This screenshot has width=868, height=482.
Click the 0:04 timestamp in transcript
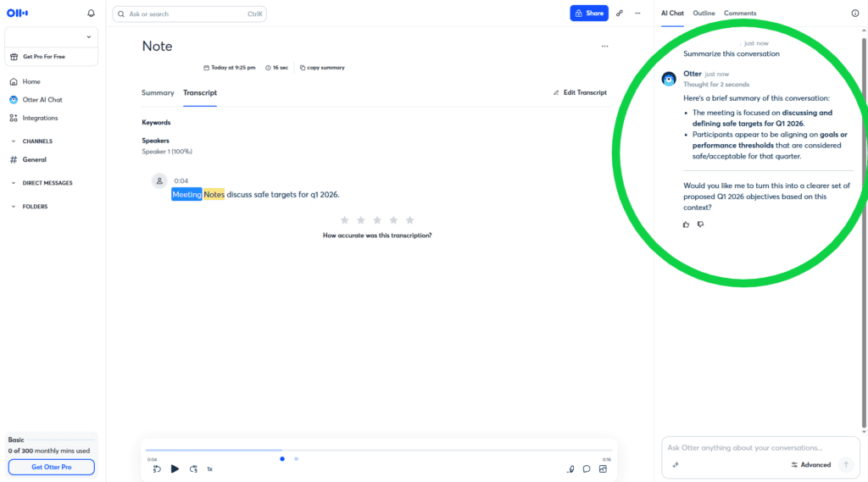pos(181,181)
